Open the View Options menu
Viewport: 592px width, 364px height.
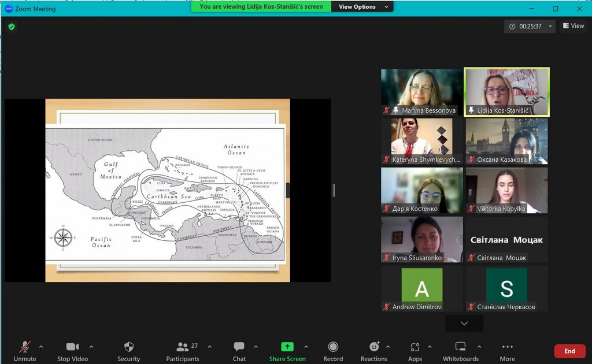pyautogui.click(x=362, y=7)
